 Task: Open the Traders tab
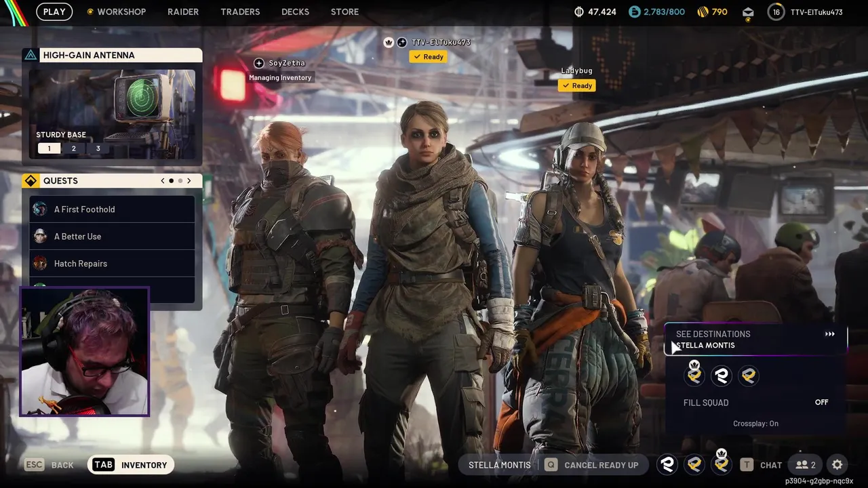pyautogui.click(x=240, y=12)
